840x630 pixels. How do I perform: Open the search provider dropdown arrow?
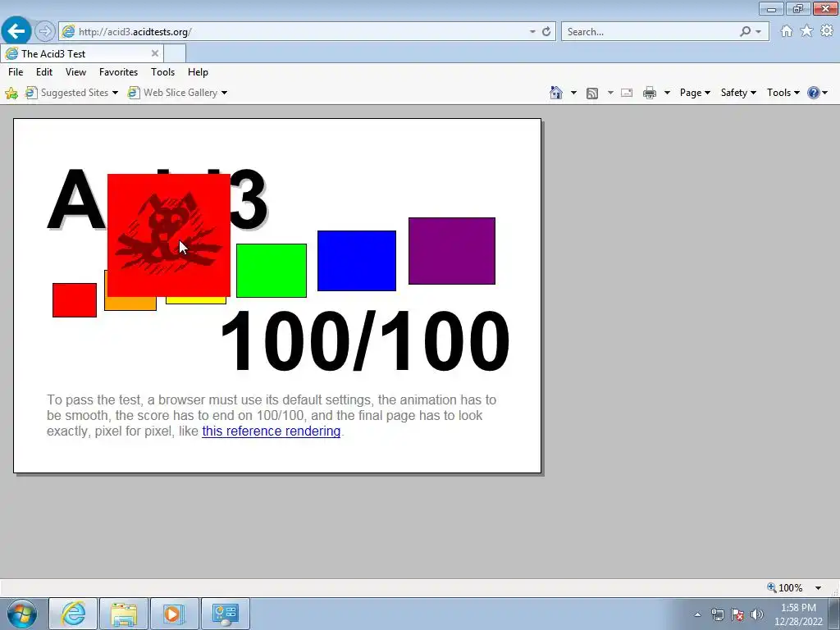[759, 32]
